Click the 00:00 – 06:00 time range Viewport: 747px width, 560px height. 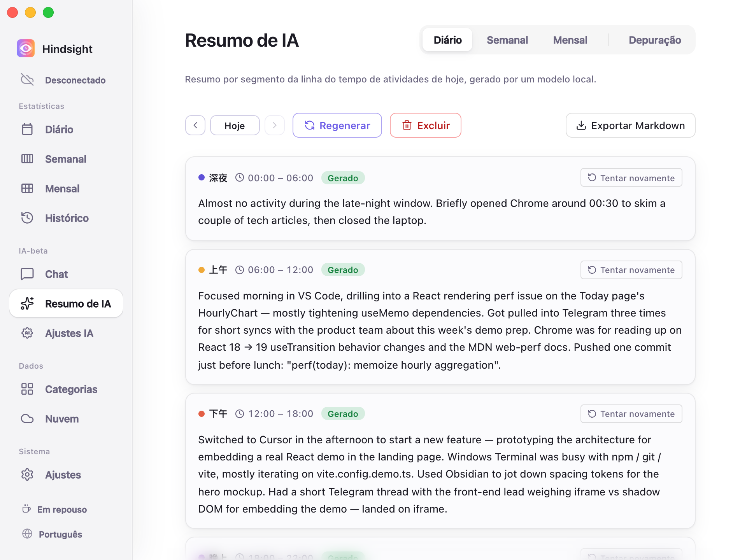[x=281, y=178]
